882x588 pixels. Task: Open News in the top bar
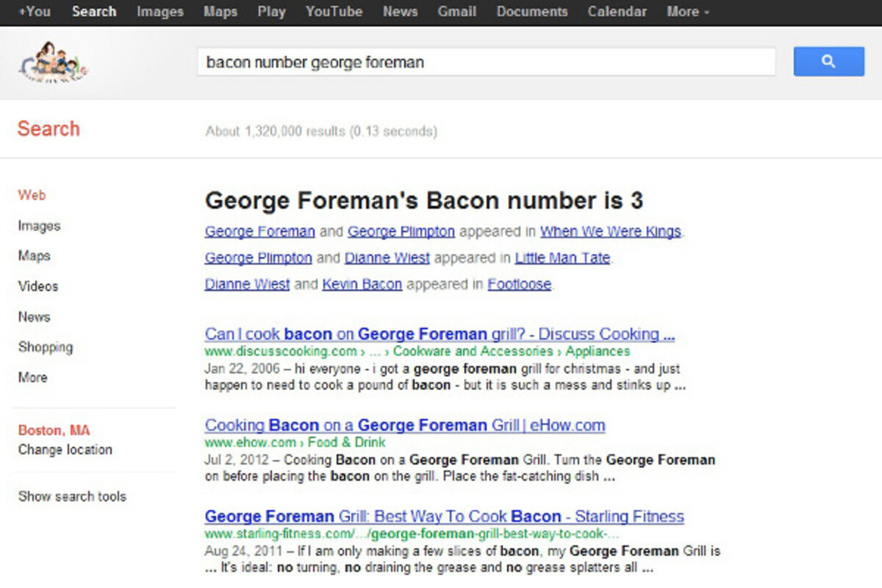(400, 12)
